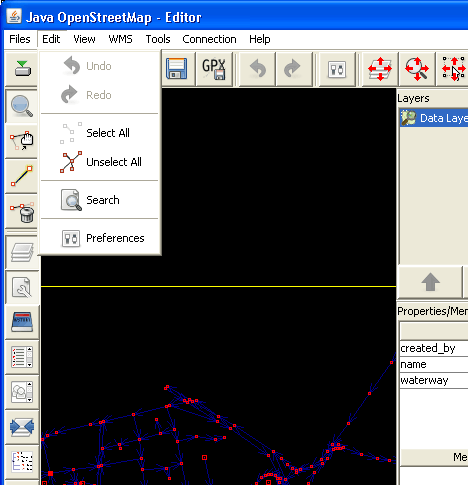Open the Tools menu
The width and height of the screenshot is (468, 485).
pyautogui.click(x=158, y=39)
